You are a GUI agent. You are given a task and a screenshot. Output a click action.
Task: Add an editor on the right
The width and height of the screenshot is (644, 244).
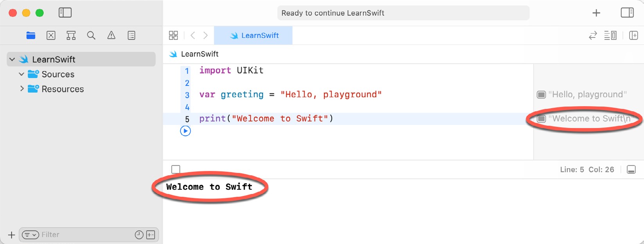click(633, 36)
